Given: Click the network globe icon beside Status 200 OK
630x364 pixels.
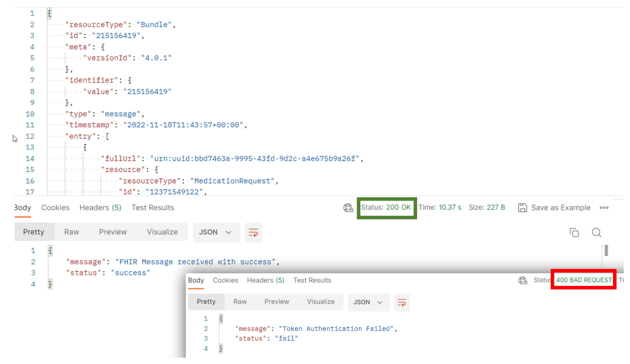Looking at the screenshot, I should [x=348, y=208].
